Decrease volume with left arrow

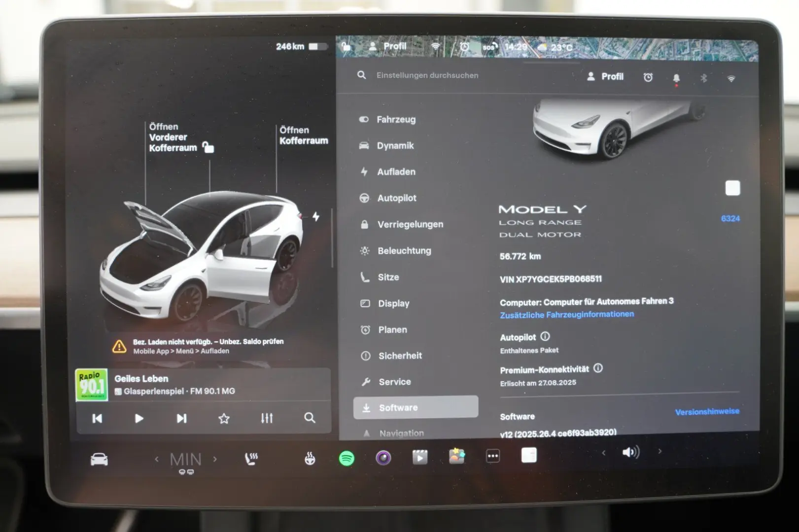[603, 453]
